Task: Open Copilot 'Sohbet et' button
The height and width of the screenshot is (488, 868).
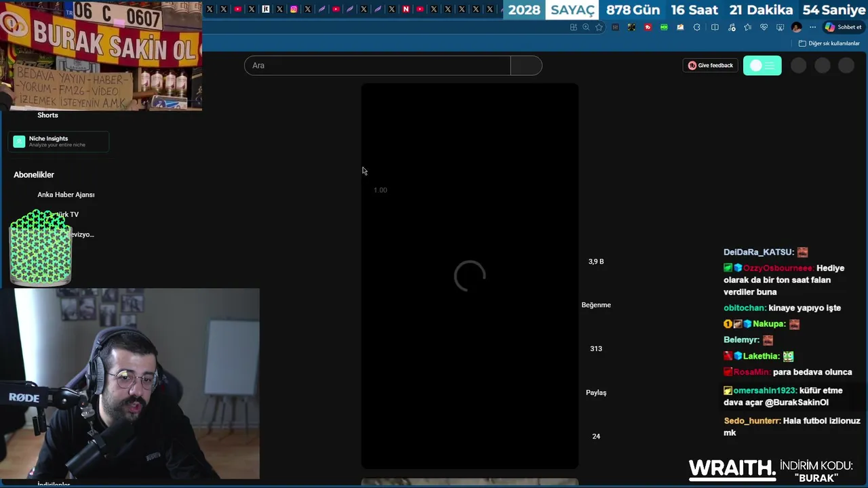Action: pyautogui.click(x=844, y=27)
